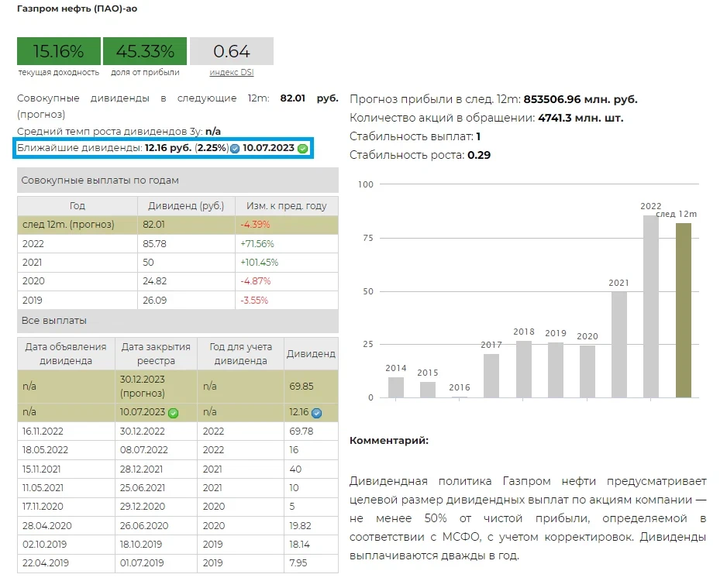
Task: Click the 'Год' column header
Action: [x=78, y=206]
